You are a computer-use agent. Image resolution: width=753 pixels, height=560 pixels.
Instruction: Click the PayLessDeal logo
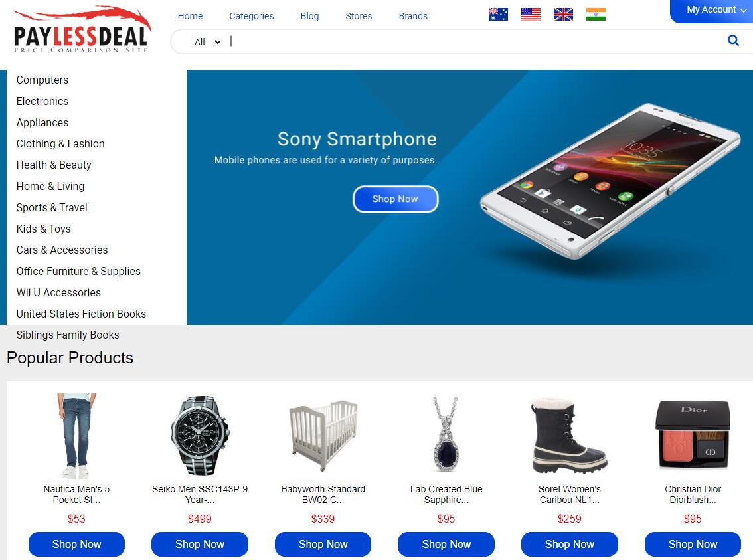(x=82, y=30)
